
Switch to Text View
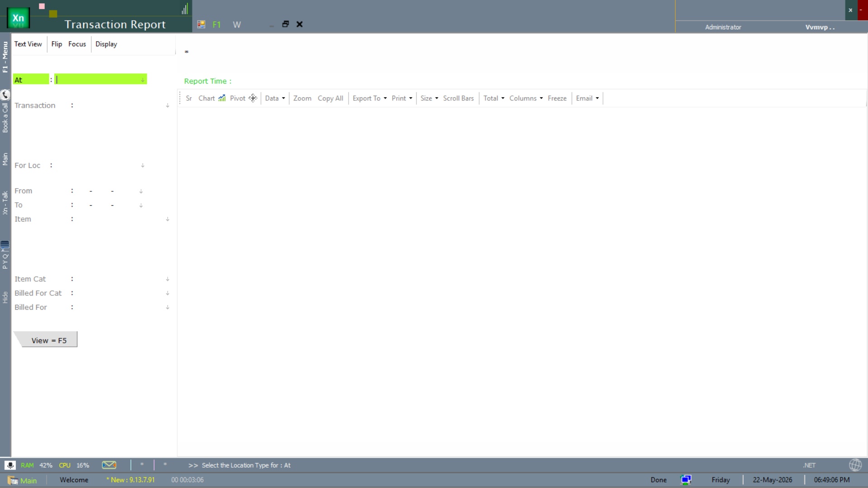pos(28,44)
